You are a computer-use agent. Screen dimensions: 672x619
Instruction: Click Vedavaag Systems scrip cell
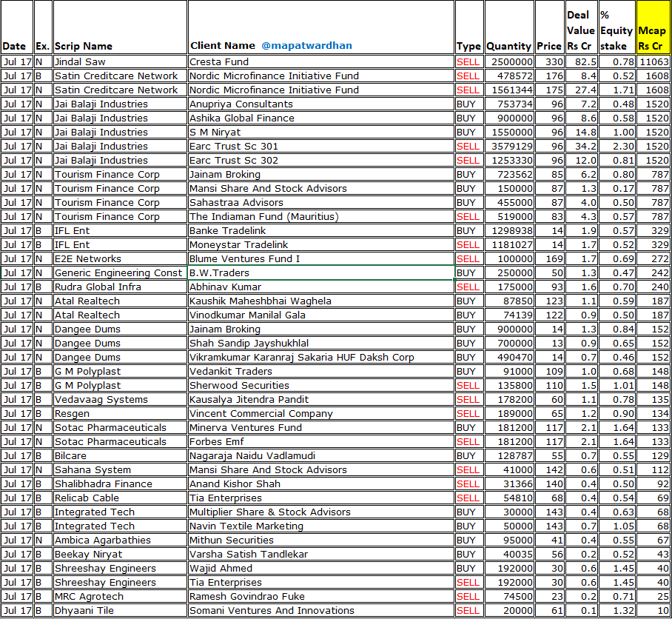(x=120, y=400)
